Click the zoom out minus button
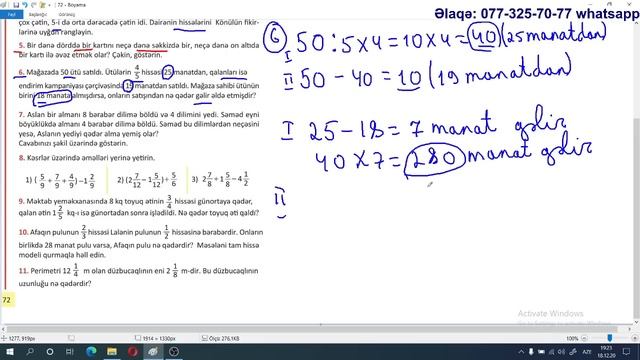The width and height of the screenshot is (640, 360). pyautogui.click(x=584, y=338)
